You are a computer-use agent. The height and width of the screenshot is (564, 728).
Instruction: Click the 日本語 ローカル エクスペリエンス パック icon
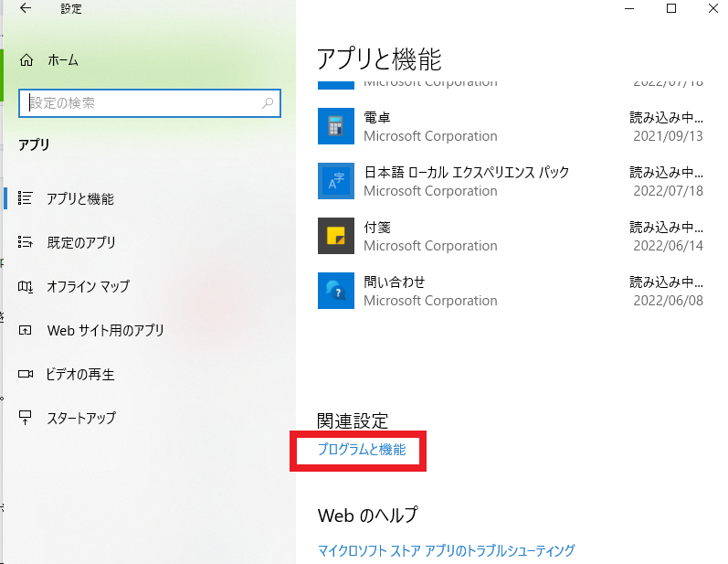click(335, 181)
